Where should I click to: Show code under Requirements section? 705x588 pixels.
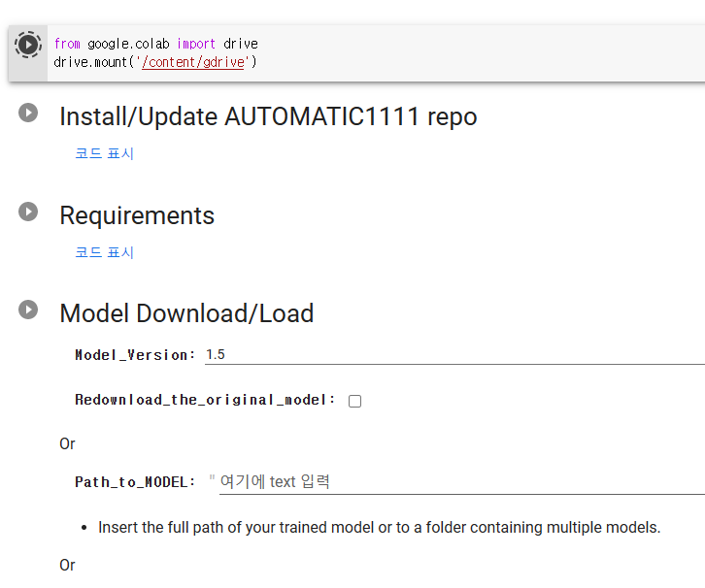[x=104, y=252]
